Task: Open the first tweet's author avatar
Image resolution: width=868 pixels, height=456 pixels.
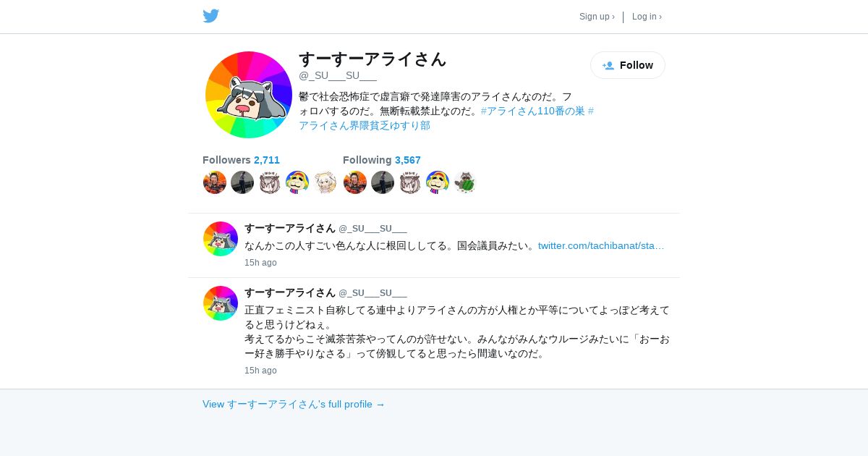Action: (221, 239)
